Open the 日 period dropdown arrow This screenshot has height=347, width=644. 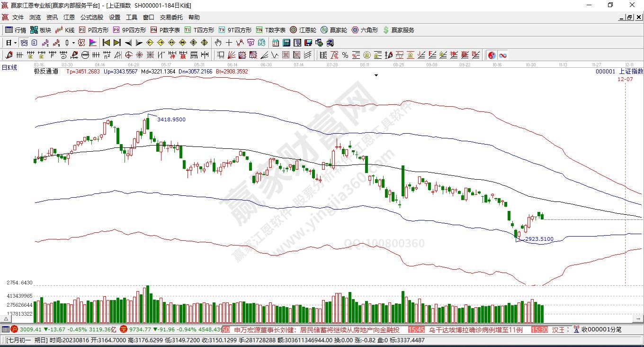16,43
